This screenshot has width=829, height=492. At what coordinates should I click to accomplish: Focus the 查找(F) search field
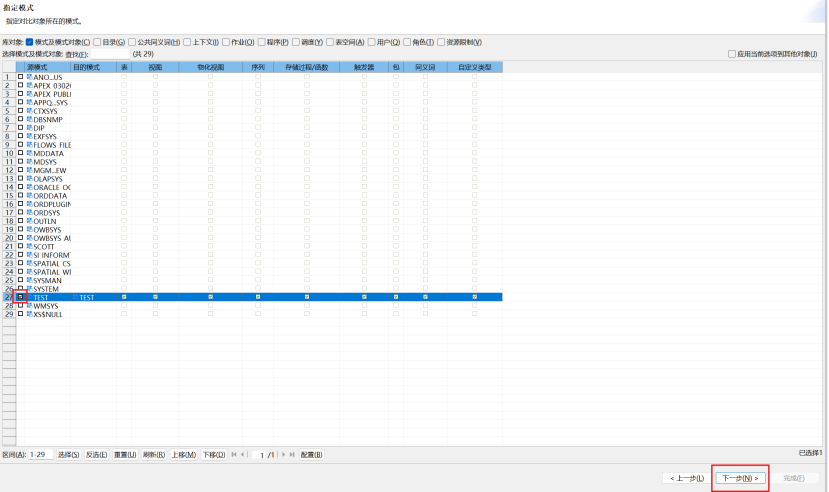point(110,54)
